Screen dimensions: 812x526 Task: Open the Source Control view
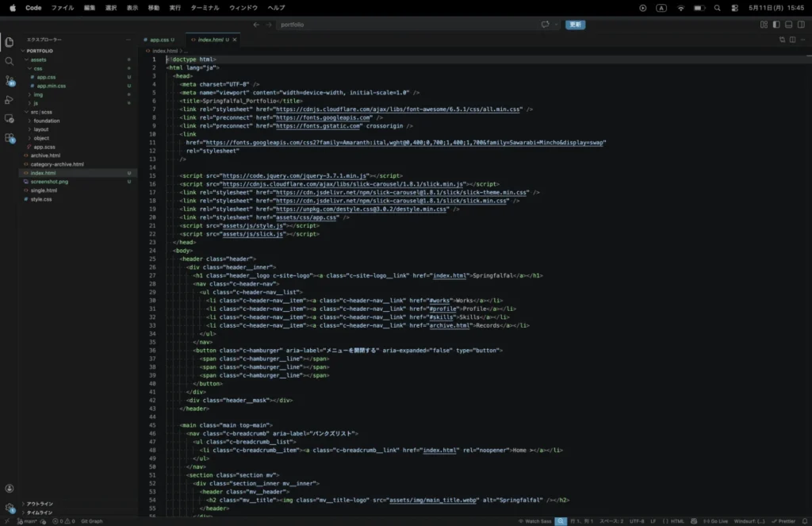tap(10, 81)
